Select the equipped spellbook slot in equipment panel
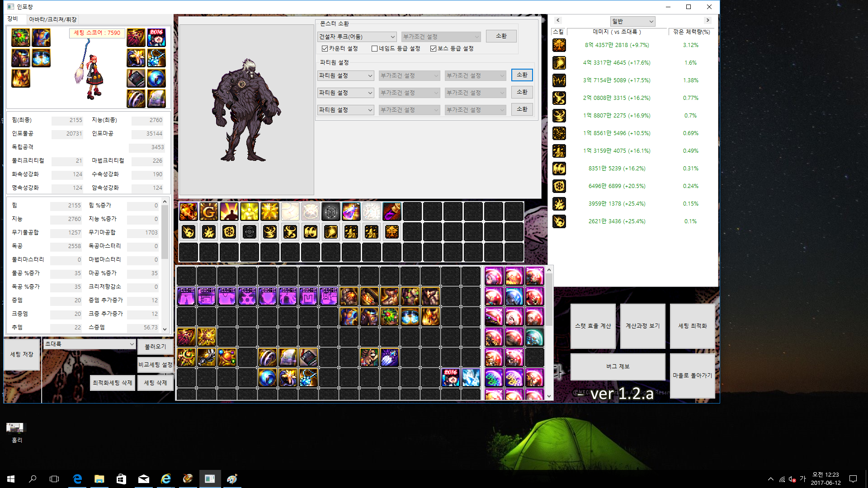This screenshot has width=868, height=488. (136, 78)
